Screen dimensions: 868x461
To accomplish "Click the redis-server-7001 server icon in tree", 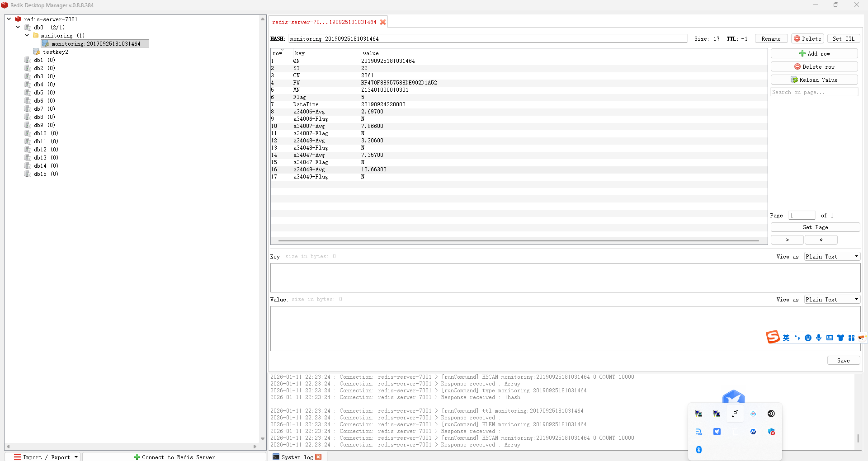I will tap(18, 19).
